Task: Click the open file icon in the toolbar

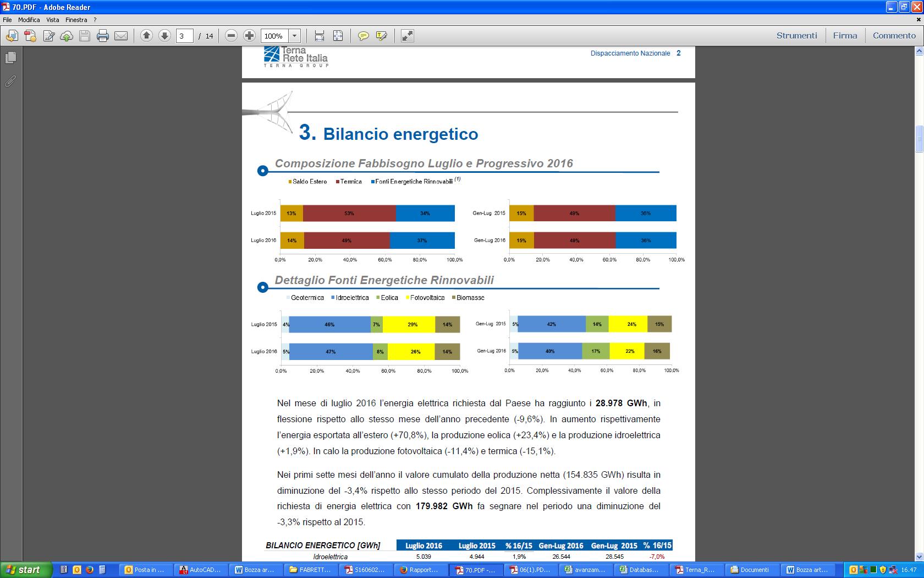Action: tap(12, 36)
